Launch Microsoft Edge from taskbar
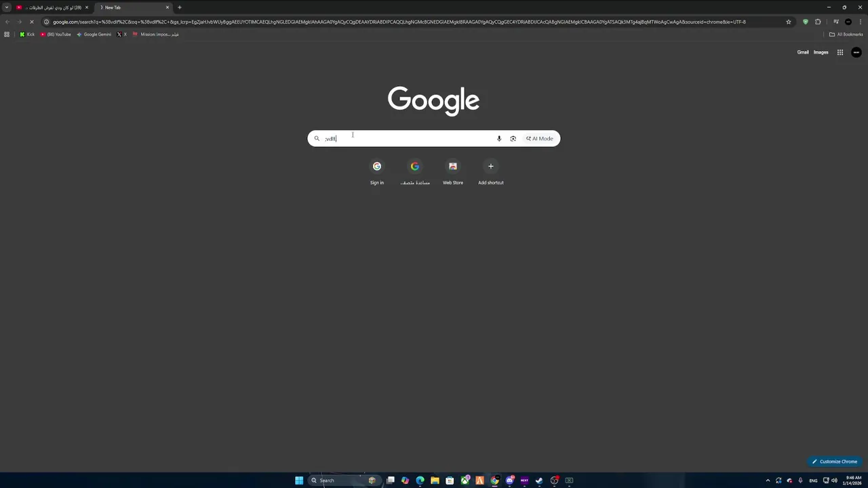 pyautogui.click(x=420, y=481)
